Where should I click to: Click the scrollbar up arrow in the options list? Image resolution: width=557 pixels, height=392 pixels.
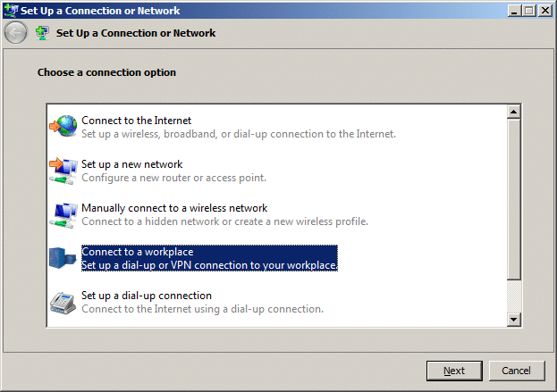(x=514, y=112)
